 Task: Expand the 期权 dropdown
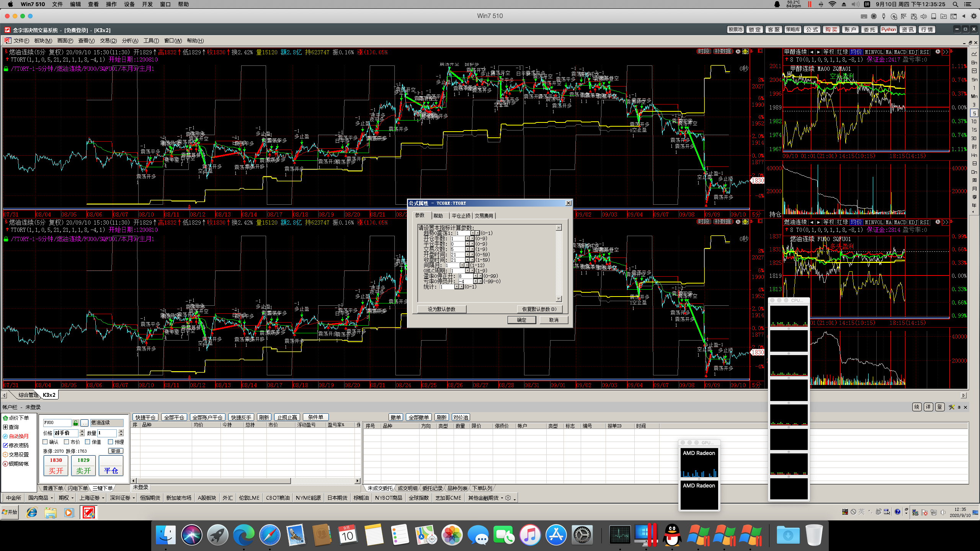click(72, 498)
